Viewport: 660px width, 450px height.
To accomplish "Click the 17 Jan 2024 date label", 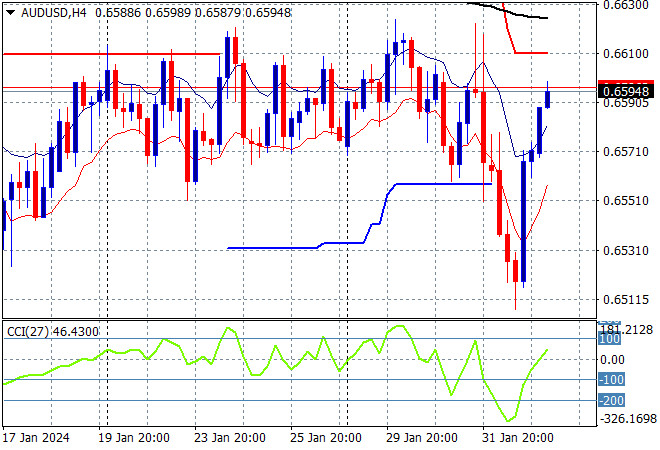I will click(x=36, y=438).
